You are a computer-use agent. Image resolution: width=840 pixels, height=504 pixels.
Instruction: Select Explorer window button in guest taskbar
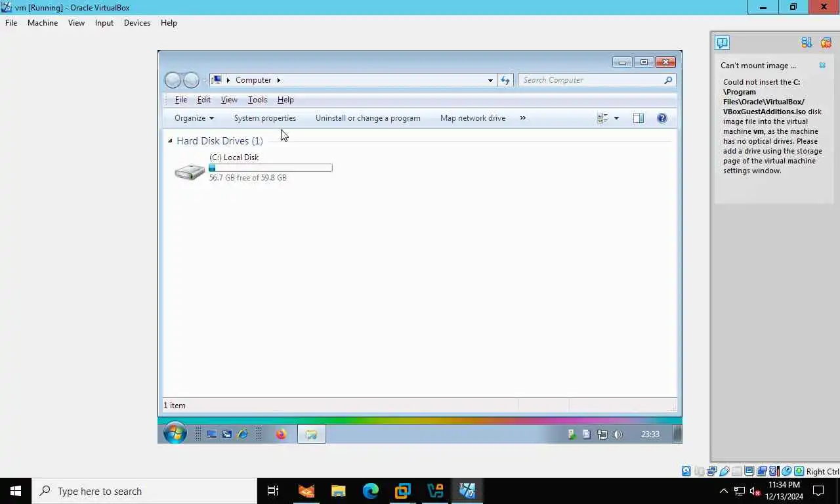[x=312, y=434]
